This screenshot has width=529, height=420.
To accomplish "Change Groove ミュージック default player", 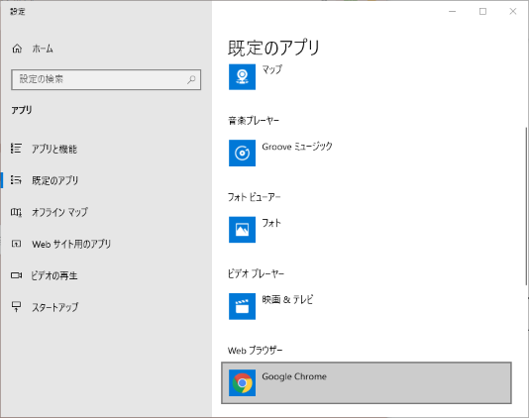I will pos(297,147).
